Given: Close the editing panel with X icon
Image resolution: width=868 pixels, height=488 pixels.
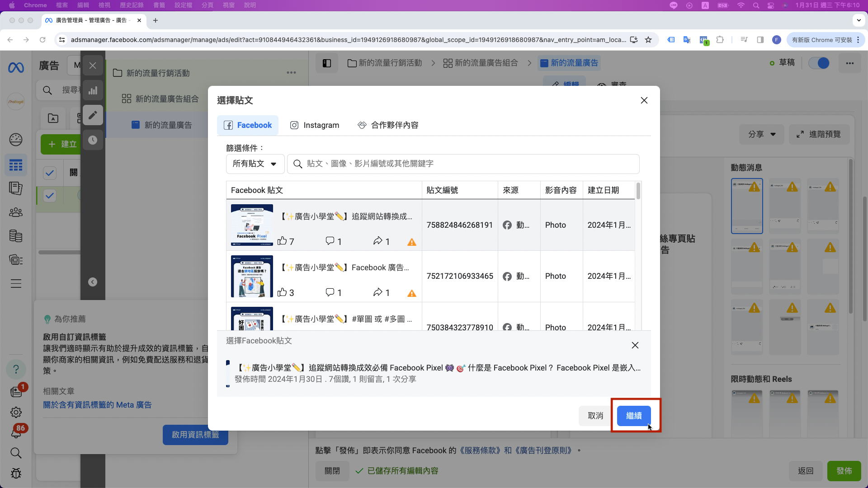Looking at the screenshot, I should (93, 66).
